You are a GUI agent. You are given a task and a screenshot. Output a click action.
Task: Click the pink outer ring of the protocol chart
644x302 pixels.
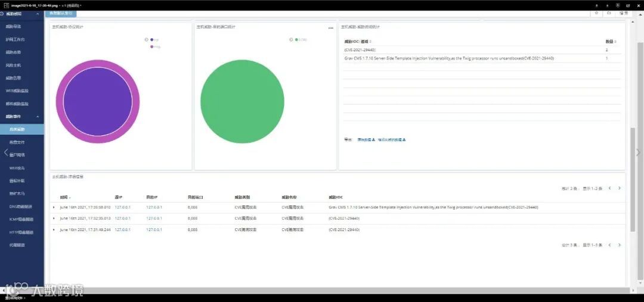tap(98, 64)
